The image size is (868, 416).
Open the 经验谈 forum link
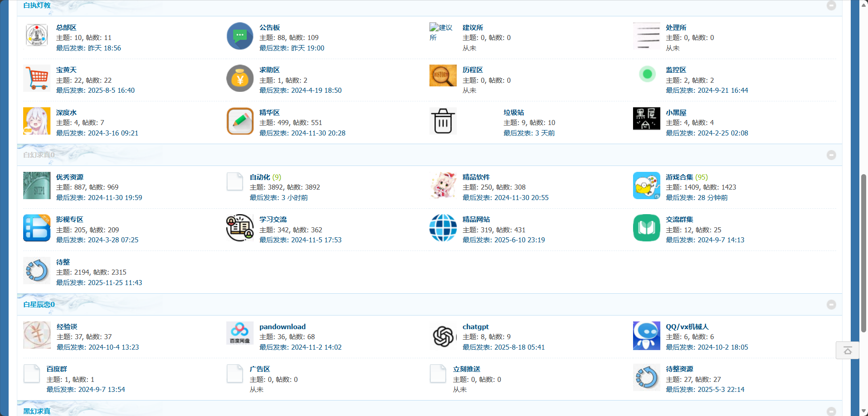[66, 326]
